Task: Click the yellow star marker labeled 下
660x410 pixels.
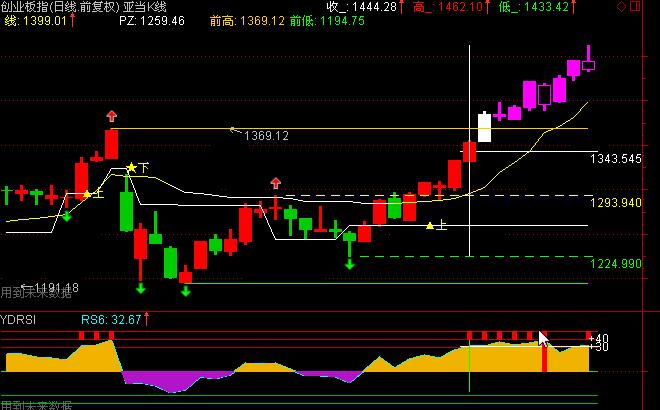Action: tap(131, 167)
